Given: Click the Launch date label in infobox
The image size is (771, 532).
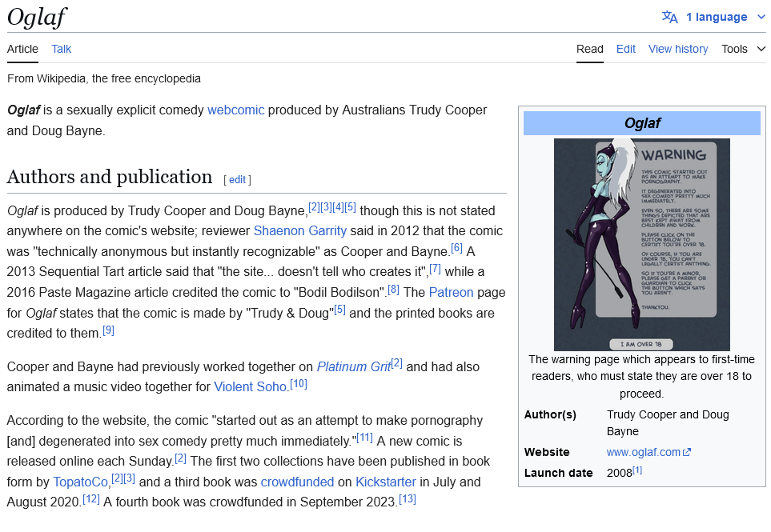Looking at the screenshot, I should coord(558,473).
